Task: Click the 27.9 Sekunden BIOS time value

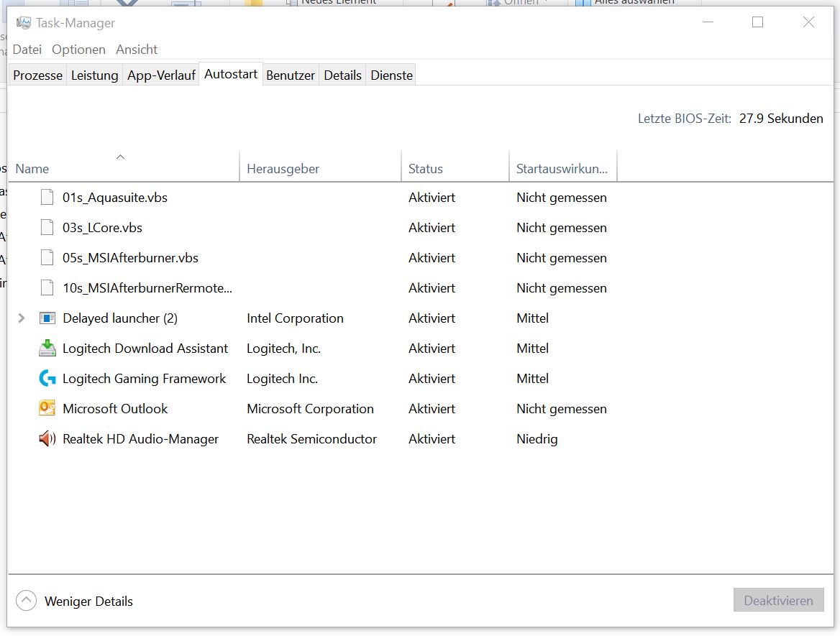Action: tap(781, 119)
